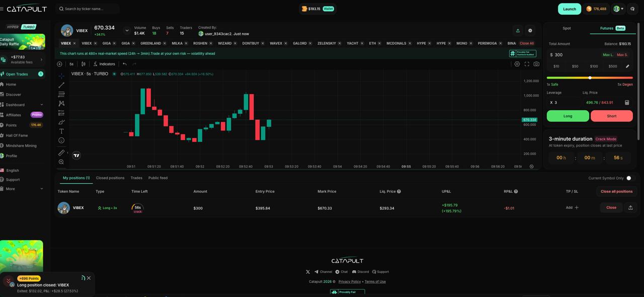
Task: Expand the More sidebar section
Action: coord(41,189)
